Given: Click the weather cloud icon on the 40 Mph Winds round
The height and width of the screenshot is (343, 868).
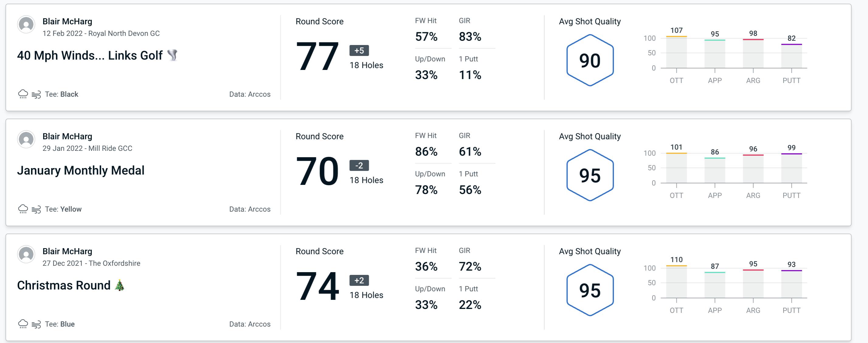Looking at the screenshot, I should [22, 93].
